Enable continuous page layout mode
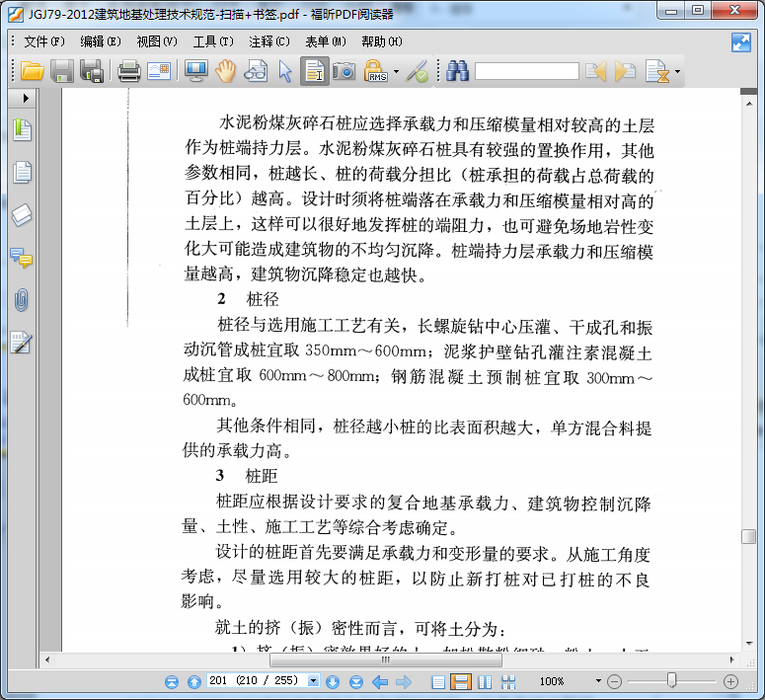This screenshot has height=700, width=765. [461, 681]
